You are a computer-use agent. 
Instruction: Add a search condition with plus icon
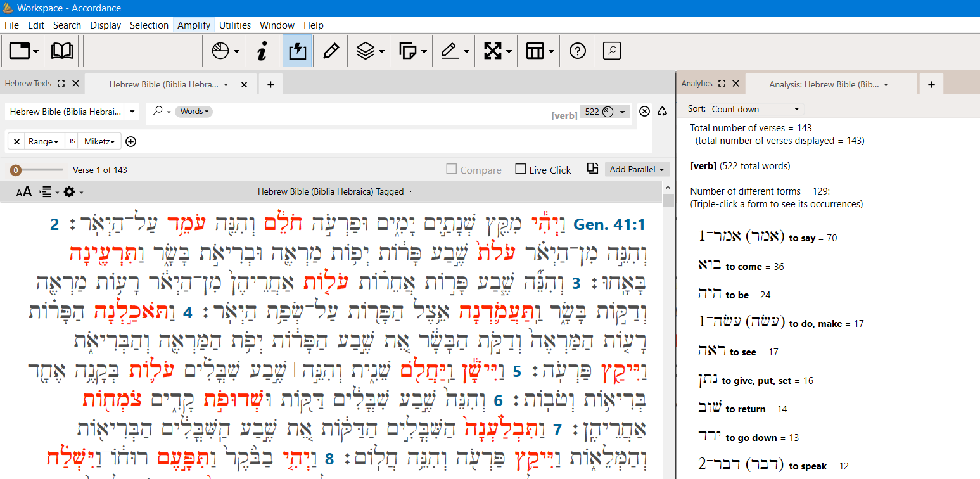tap(130, 141)
